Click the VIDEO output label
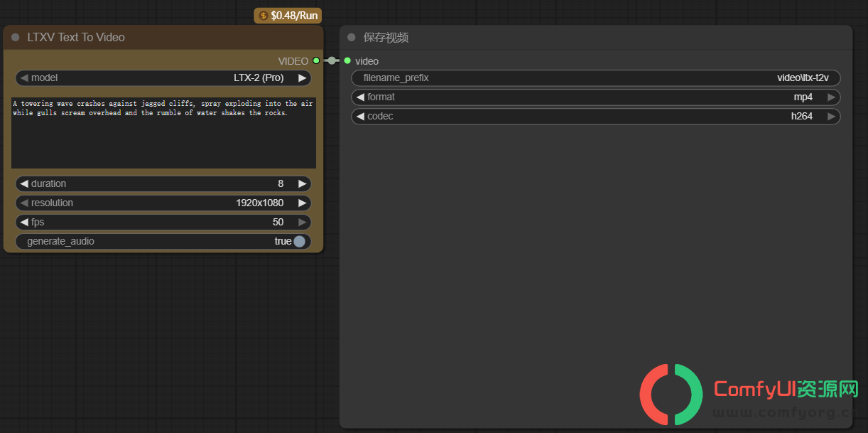868x433 pixels. (293, 61)
